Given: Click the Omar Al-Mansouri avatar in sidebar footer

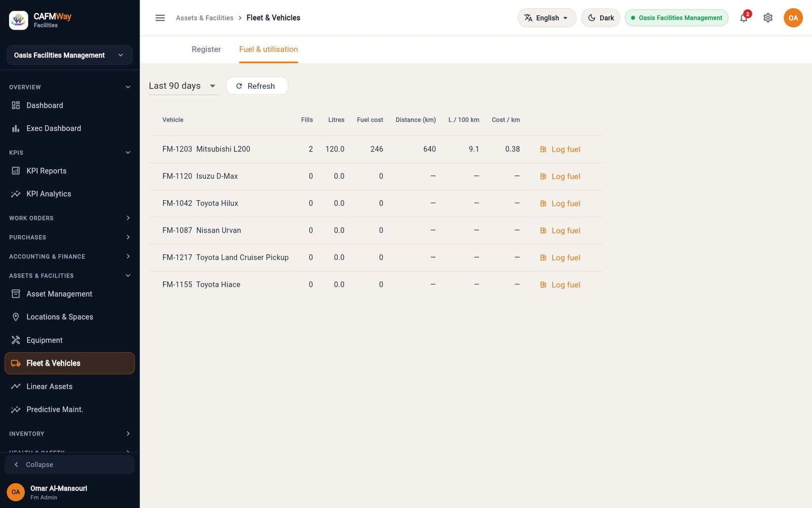Looking at the screenshot, I should (x=16, y=492).
